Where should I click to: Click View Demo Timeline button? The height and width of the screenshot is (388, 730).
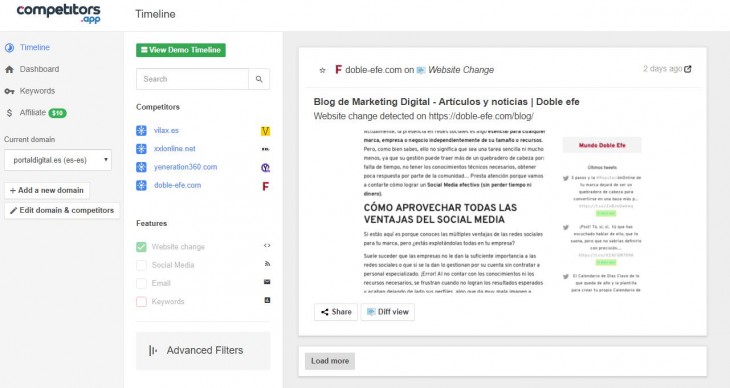(x=181, y=50)
